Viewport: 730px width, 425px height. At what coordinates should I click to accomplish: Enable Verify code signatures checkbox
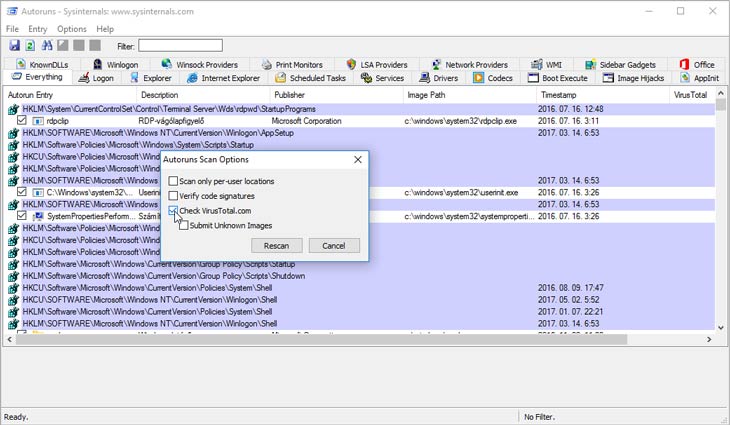point(173,196)
